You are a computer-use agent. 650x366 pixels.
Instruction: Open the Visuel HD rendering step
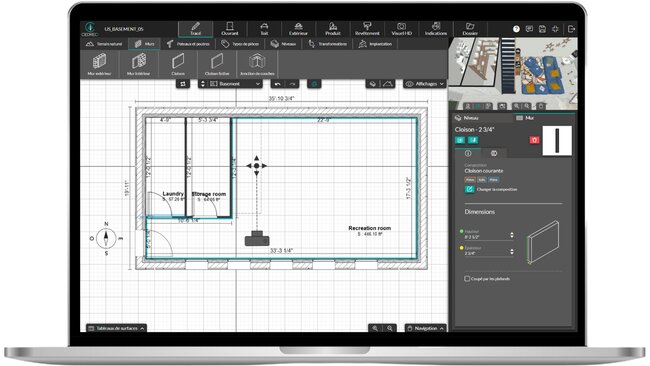point(401,29)
